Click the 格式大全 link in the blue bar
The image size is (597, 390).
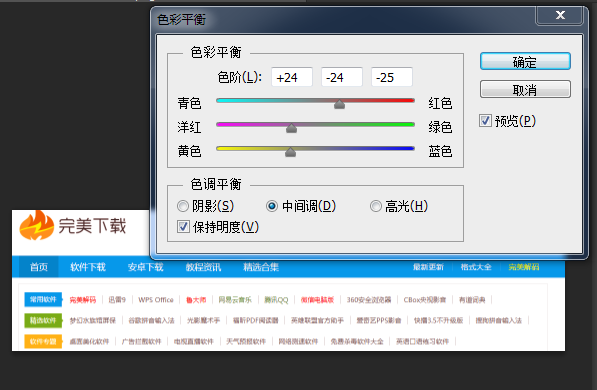[x=476, y=267]
